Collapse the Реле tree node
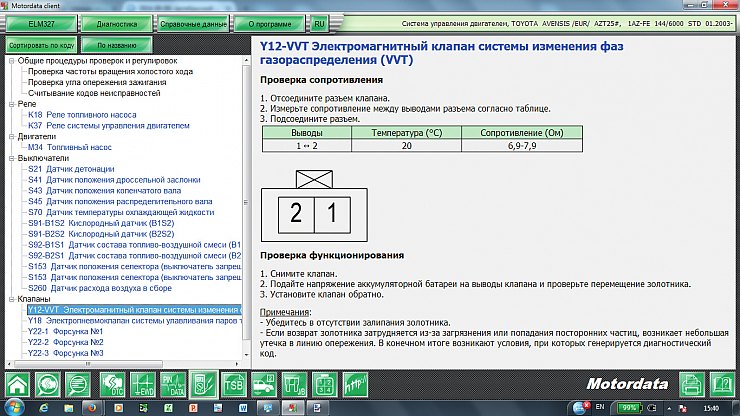The width and height of the screenshot is (740, 416). [12, 104]
